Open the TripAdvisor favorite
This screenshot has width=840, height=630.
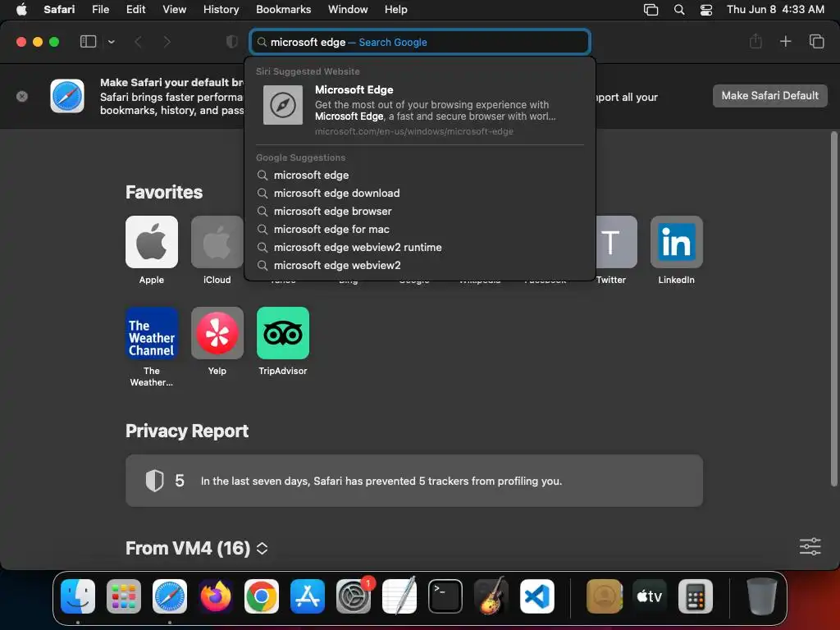[283, 333]
